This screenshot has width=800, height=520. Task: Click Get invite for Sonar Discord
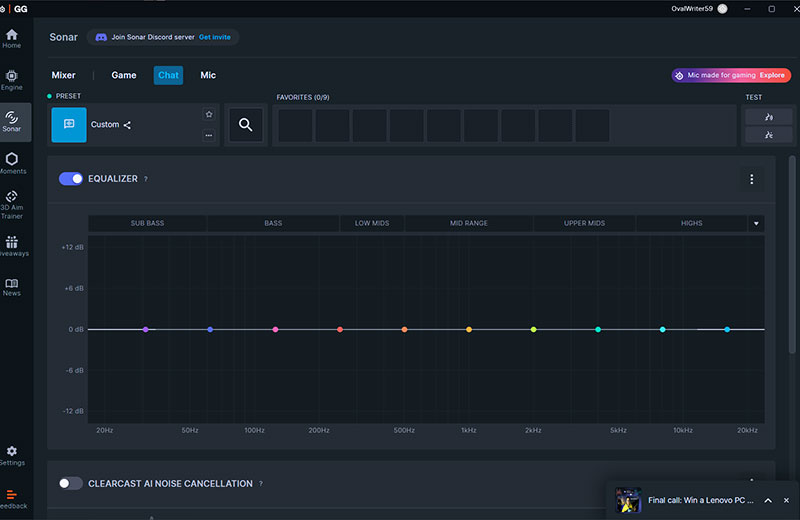[x=214, y=37]
